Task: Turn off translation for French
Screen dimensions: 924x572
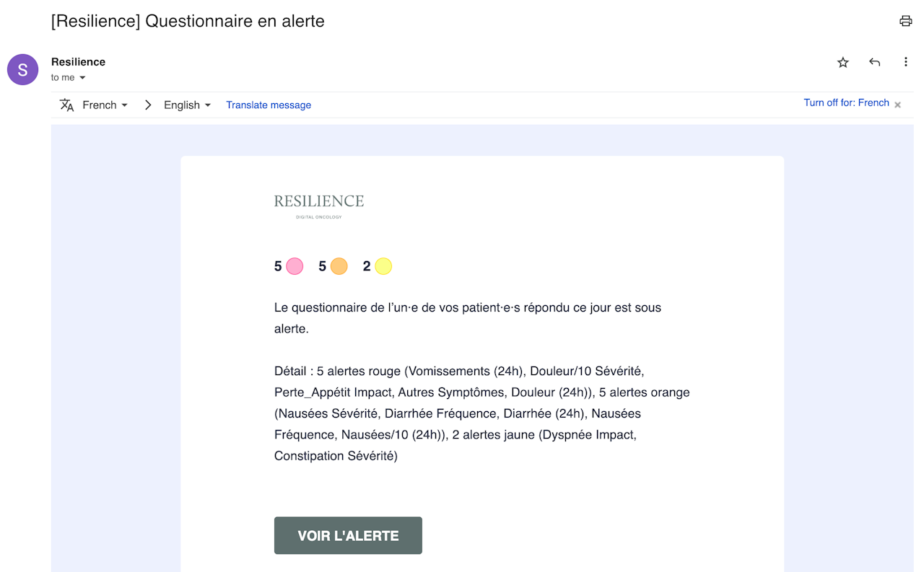Action: 846,103
